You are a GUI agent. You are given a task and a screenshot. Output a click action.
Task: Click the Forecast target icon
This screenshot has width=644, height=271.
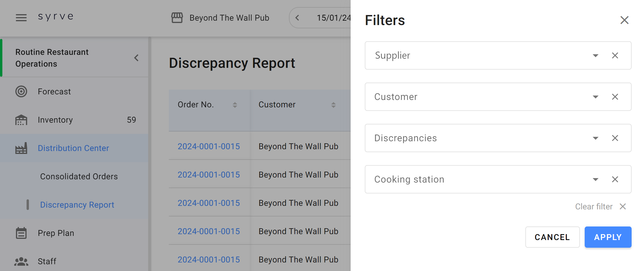coord(21,91)
